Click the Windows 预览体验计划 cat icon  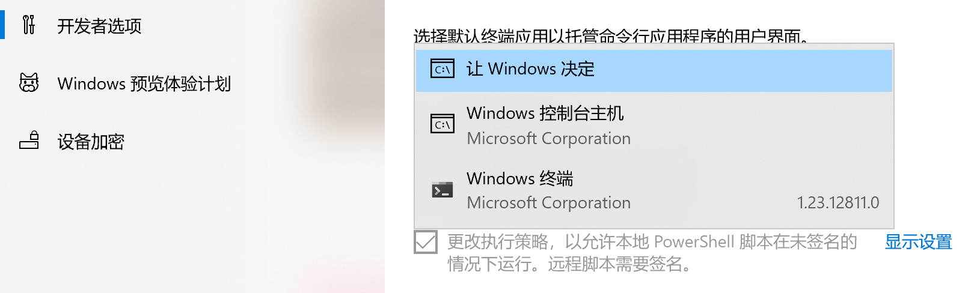pos(29,83)
